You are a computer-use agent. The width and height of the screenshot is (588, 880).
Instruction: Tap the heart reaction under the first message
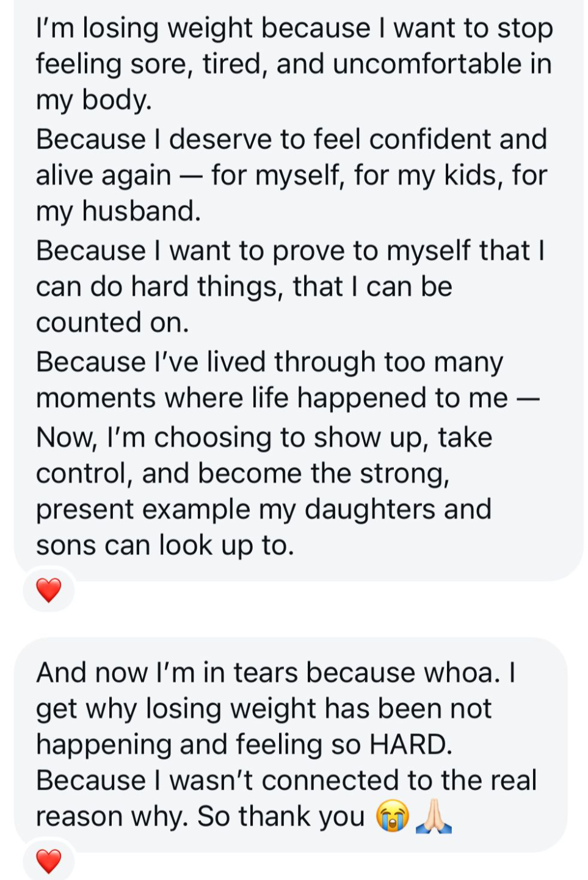click(x=49, y=590)
